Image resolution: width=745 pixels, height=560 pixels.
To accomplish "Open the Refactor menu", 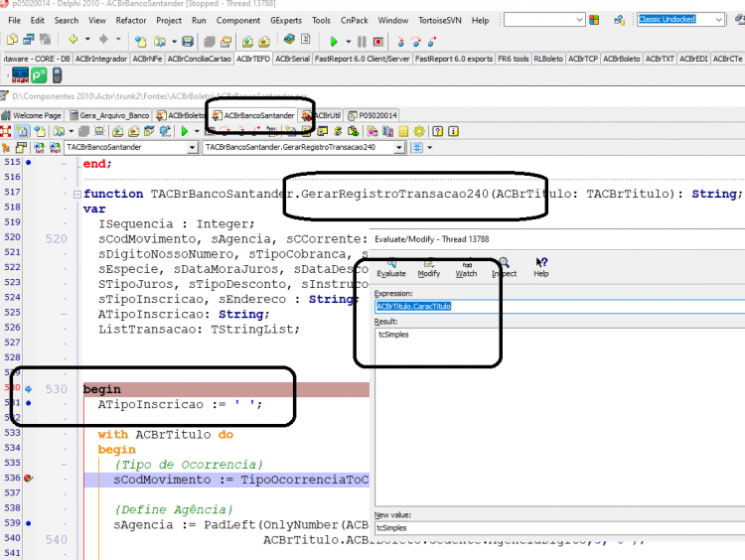I will (x=131, y=21).
